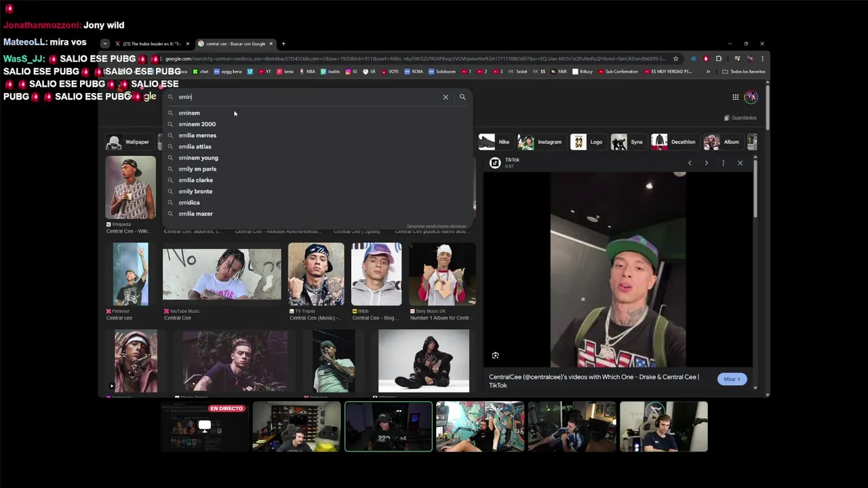
Task: Open the IMDb Central Cee image
Action: [376, 274]
